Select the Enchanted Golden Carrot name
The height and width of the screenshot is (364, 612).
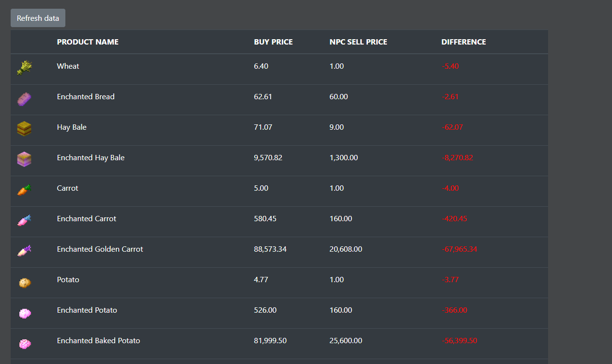[x=100, y=249]
